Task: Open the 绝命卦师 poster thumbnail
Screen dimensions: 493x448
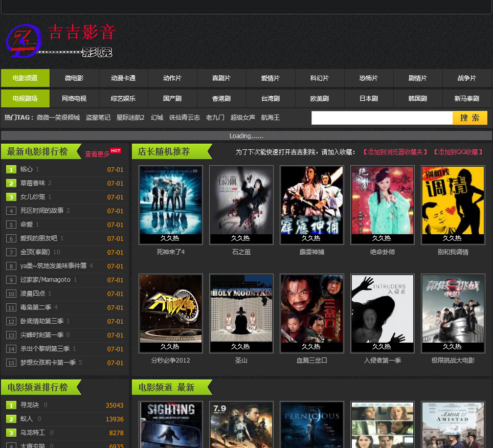Action: (x=383, y=205)
